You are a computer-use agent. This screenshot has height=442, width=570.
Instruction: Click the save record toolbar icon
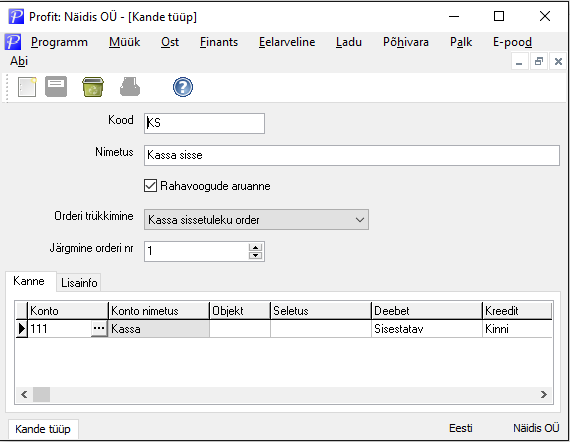coord(56,87)
